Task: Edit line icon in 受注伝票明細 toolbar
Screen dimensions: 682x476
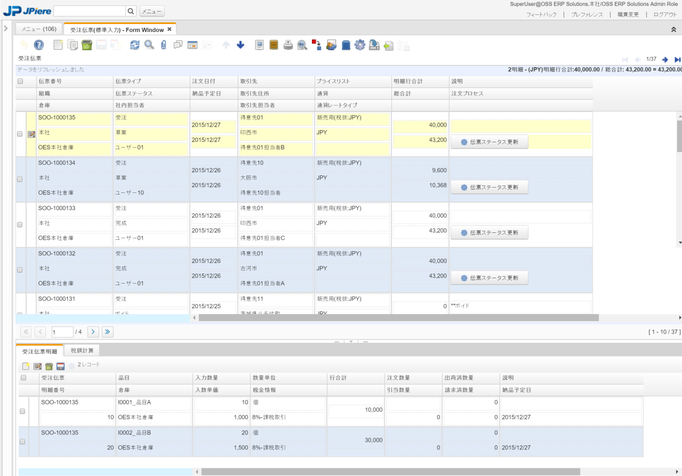Action: click(37, 366)
